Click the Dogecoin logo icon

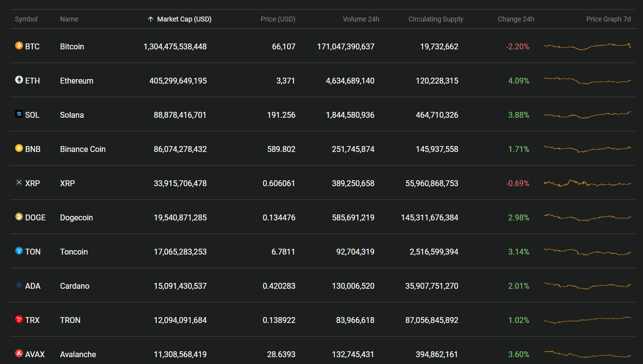click(19, 217)
